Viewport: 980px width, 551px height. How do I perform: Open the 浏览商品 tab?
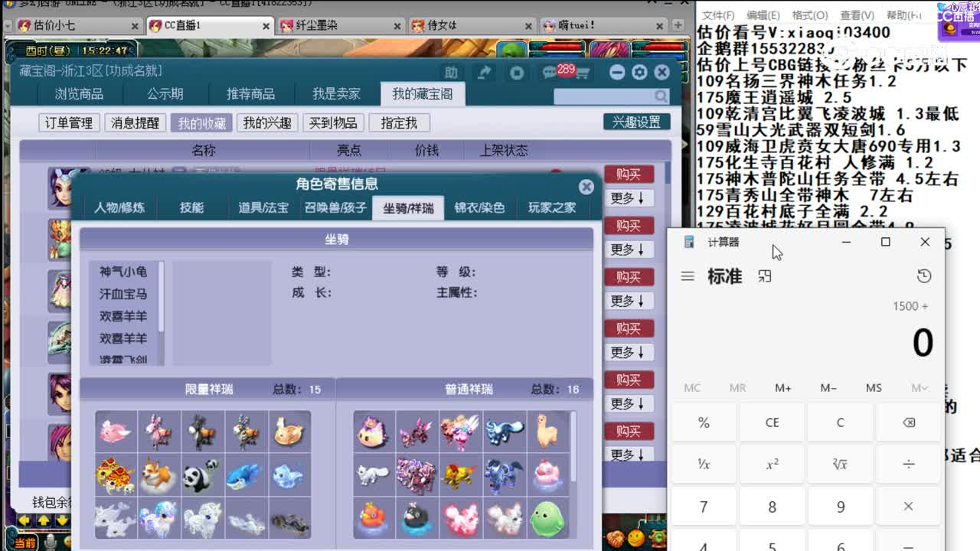tap(79, 94)
